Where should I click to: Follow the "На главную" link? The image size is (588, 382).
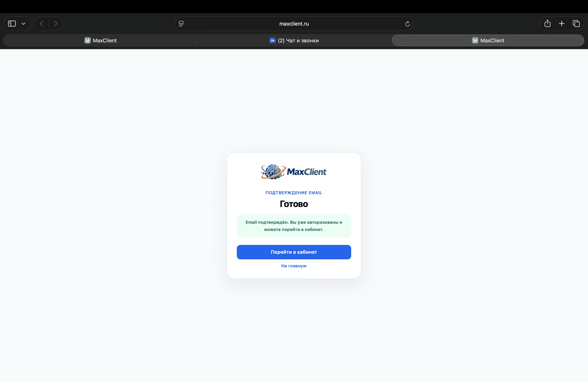(294, 266)
